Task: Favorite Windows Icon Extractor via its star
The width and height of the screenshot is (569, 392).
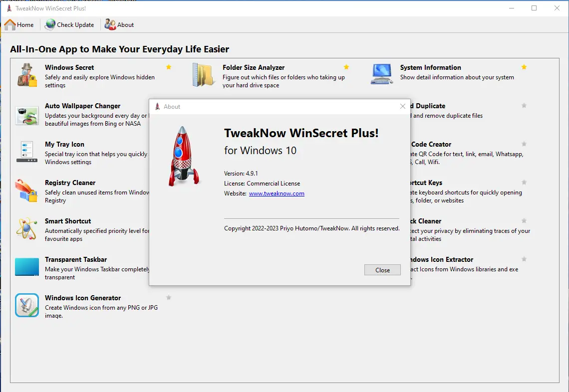Action: pyautogui.click(x=524, y=259)
